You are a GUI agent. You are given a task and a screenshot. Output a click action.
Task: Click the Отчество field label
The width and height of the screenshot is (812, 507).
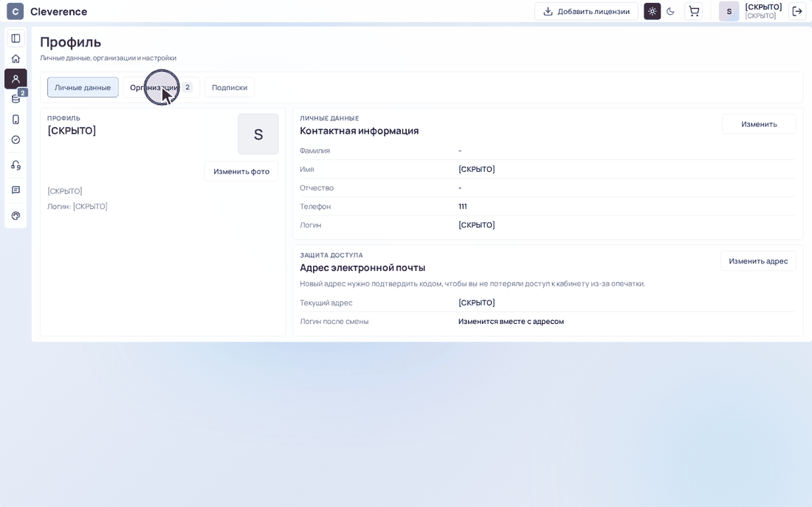click(x=317, y=188)
